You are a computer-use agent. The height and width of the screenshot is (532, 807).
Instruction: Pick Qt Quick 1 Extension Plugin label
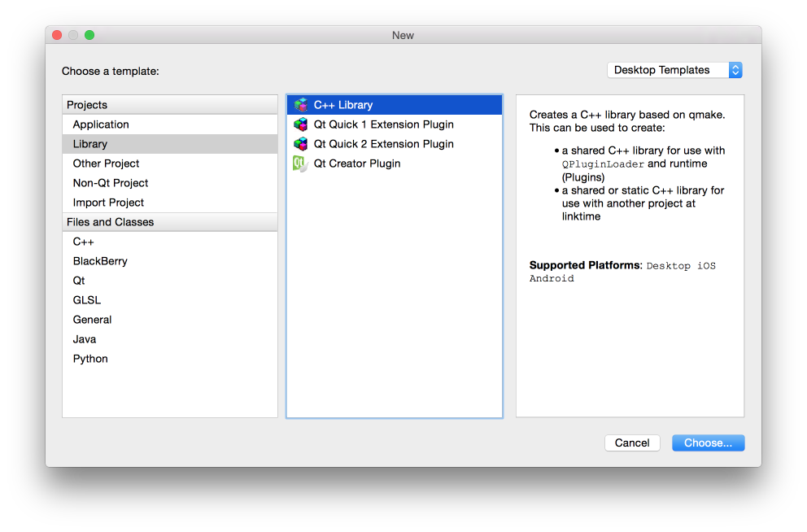coord(384,124)
